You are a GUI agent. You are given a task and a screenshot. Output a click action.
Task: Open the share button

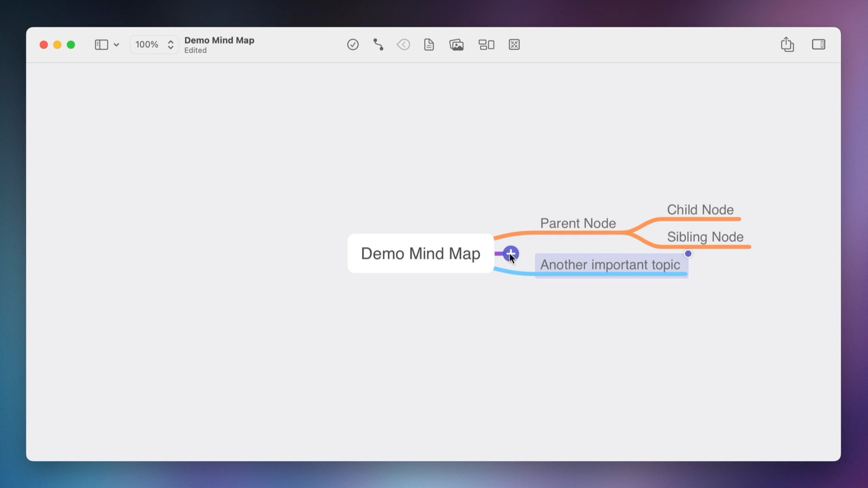click(x=787, y=45)
